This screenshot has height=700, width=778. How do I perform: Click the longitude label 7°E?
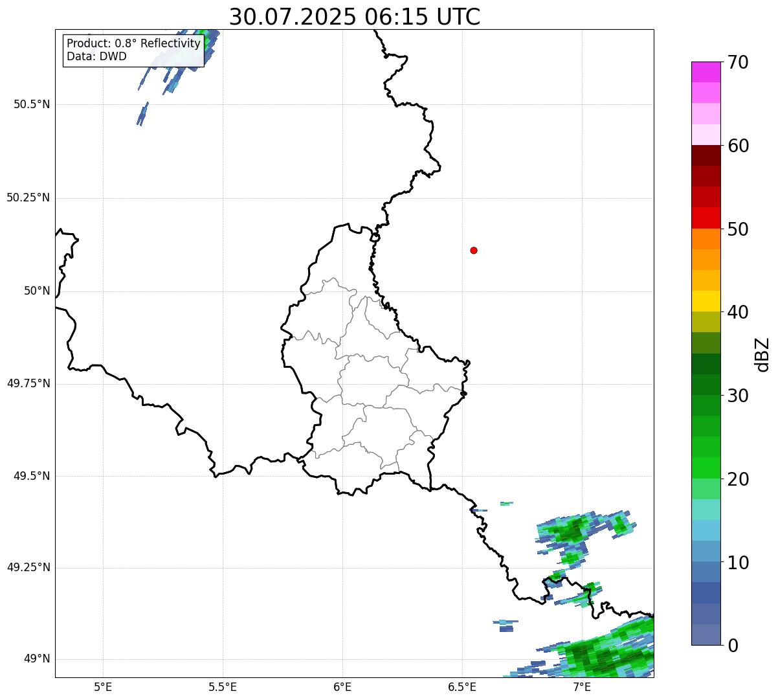pyautogui.click(x=582, y=687)
